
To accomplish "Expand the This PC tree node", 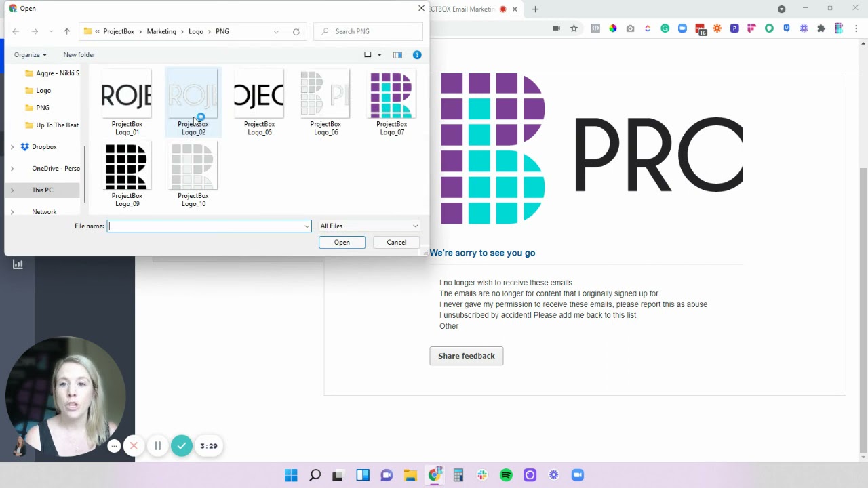I will [12, 190].
